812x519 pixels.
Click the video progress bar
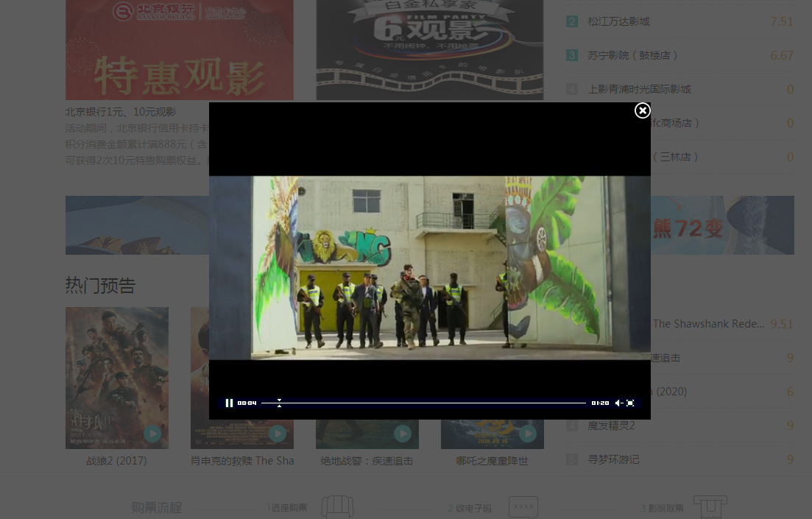(x=423, y=403)
